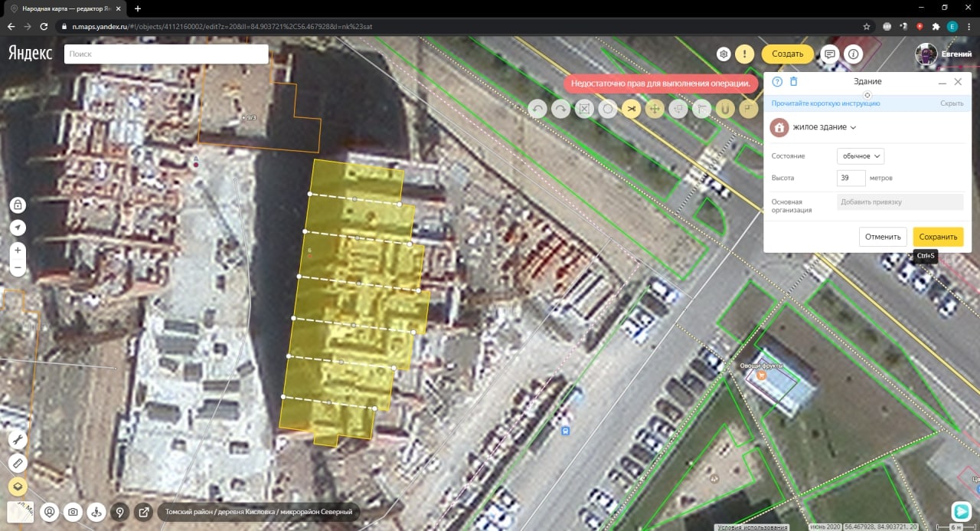Delete object with trash icon
The height and width of the screenshot is (531, 980).
[x=793, y=81]
